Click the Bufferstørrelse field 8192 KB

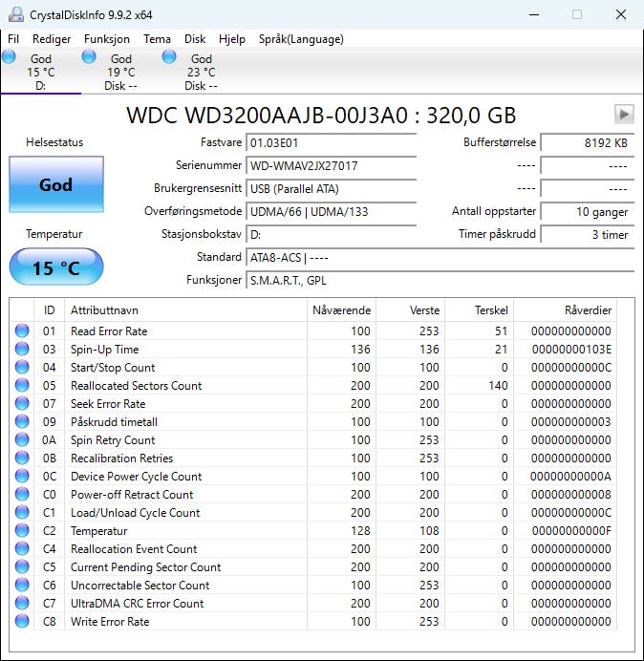[x=587, y=143]
